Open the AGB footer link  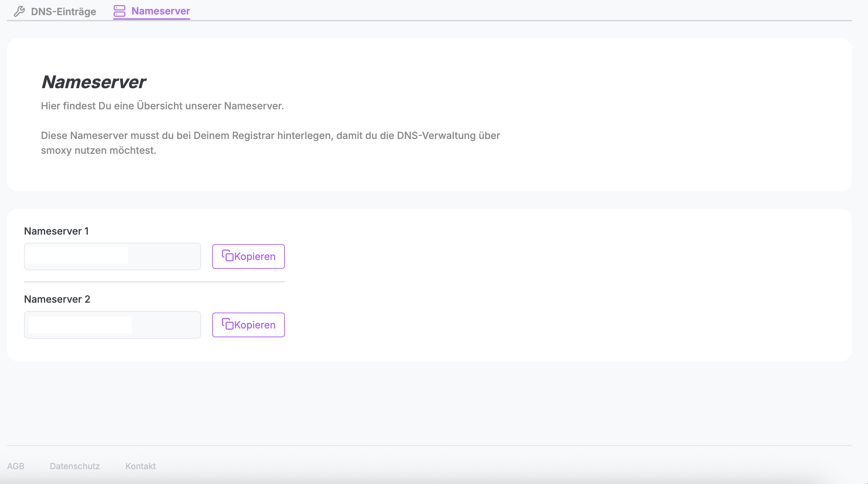(x=16, y=466)
